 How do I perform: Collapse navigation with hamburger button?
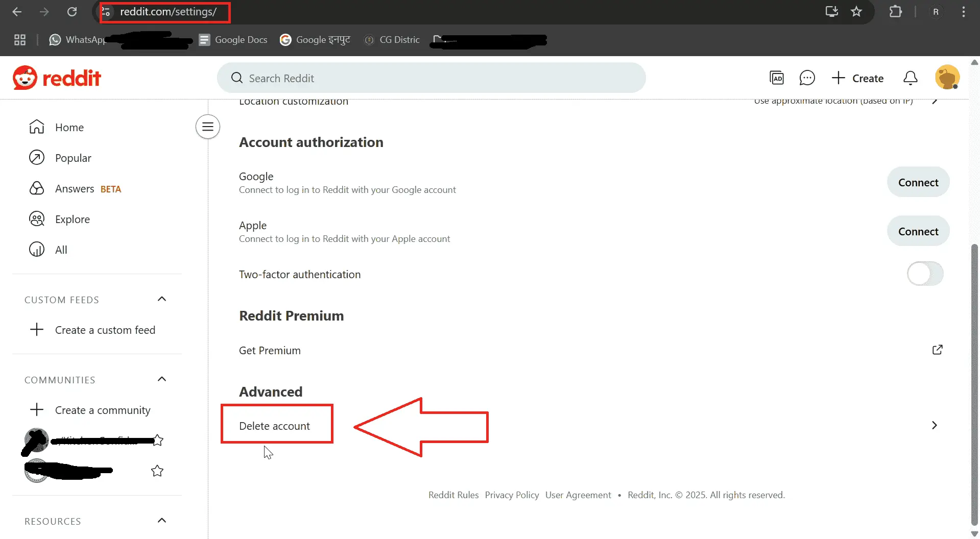click(x=208, y=127)
